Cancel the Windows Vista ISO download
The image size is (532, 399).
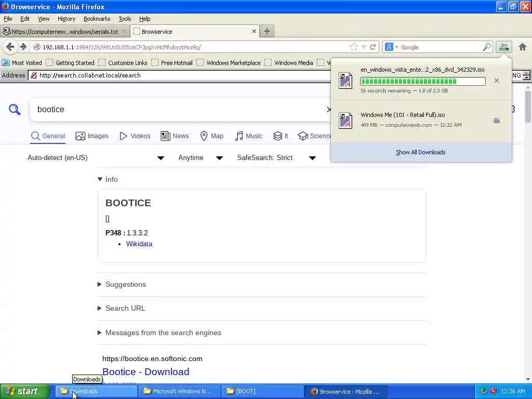[497, 81]
